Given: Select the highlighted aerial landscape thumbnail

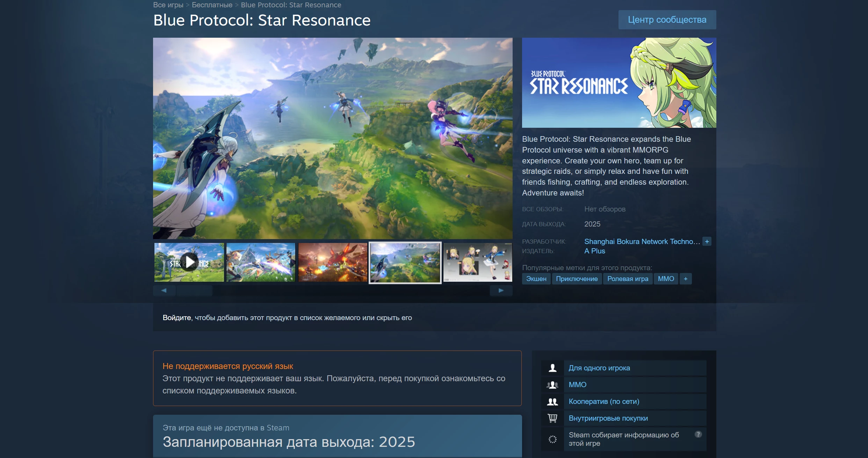Looking at the screenshot, I should tap(405, 263).
